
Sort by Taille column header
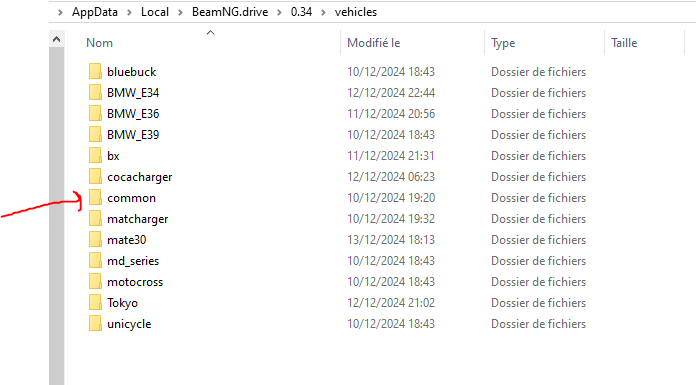point(624,43)
